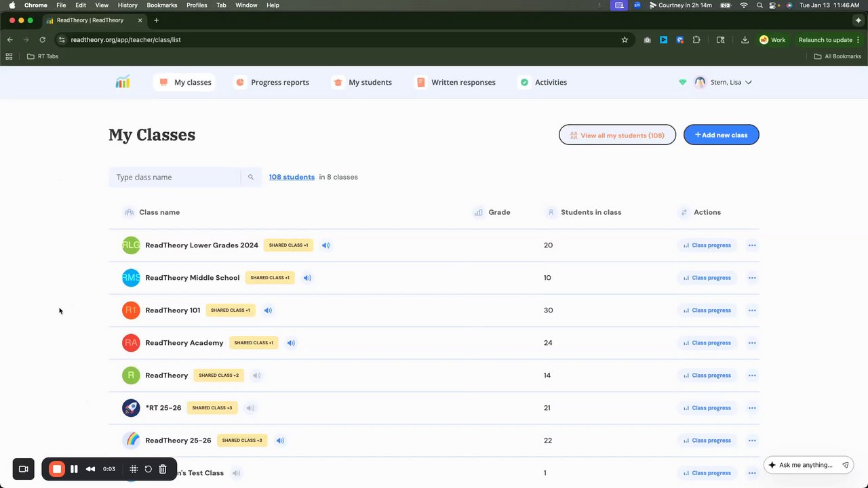Follow the 108 students link
Viewport: 868px width, 488px height.
point(292,177)
